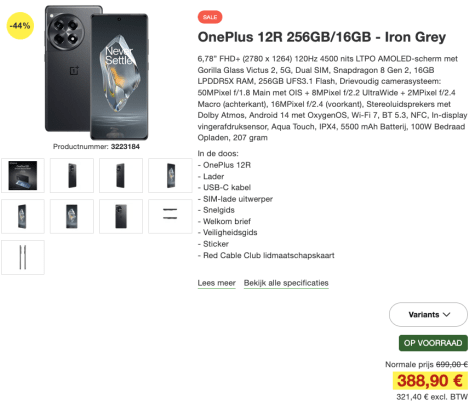Select the fourth thumbnail showing the angled front screen
This screenshot has height=405, width=475.
170,175
